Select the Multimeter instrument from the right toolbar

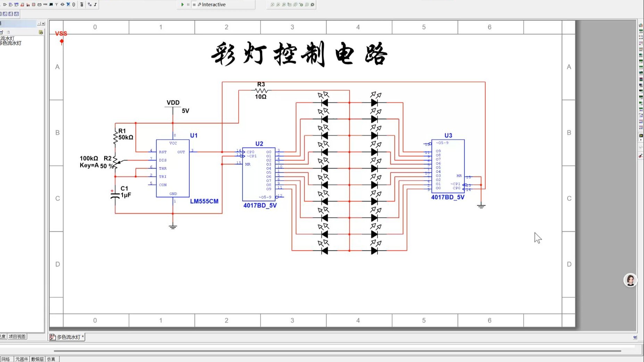pos(641,25)
